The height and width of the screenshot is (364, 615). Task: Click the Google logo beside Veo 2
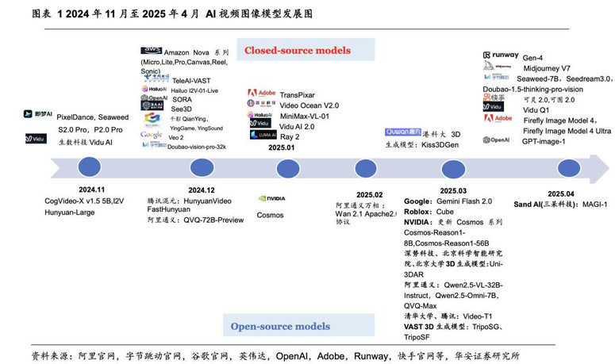[x=152, y=135]
